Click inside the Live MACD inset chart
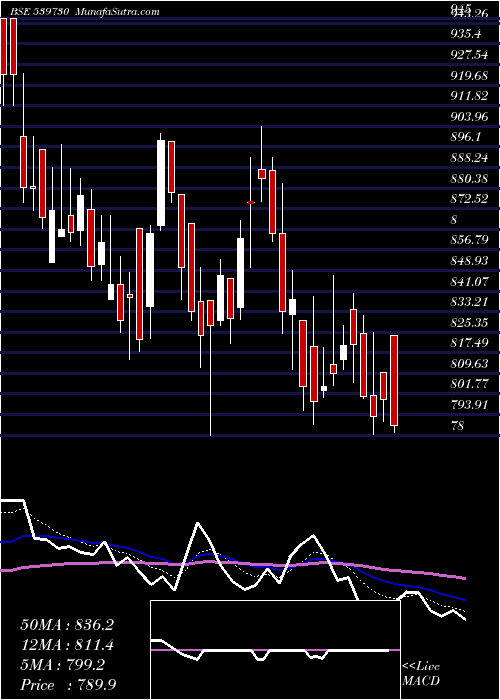This screenshot has width=500, height=700. 275,650
